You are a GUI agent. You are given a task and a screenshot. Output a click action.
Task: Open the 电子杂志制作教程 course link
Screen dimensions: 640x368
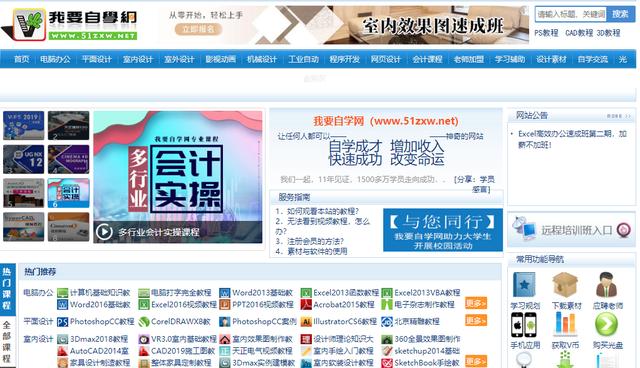coord(424,305)
